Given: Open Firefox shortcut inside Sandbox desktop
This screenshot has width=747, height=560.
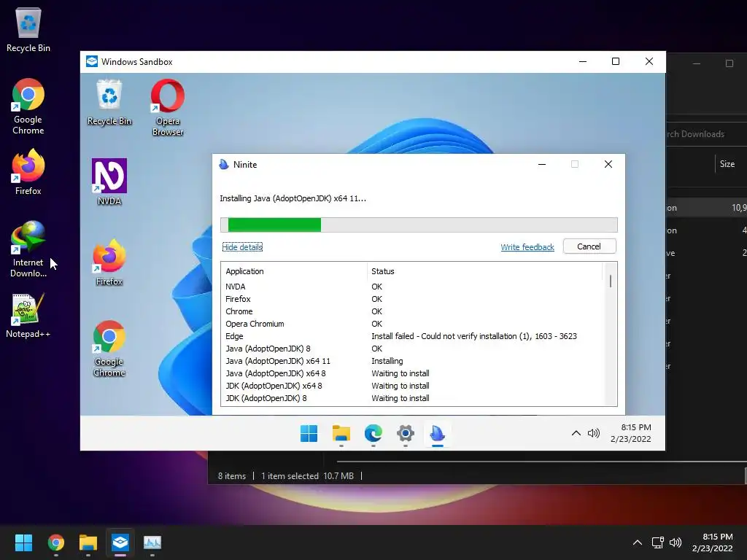Looking at the screenshot, I should click(x=109, y=262).
